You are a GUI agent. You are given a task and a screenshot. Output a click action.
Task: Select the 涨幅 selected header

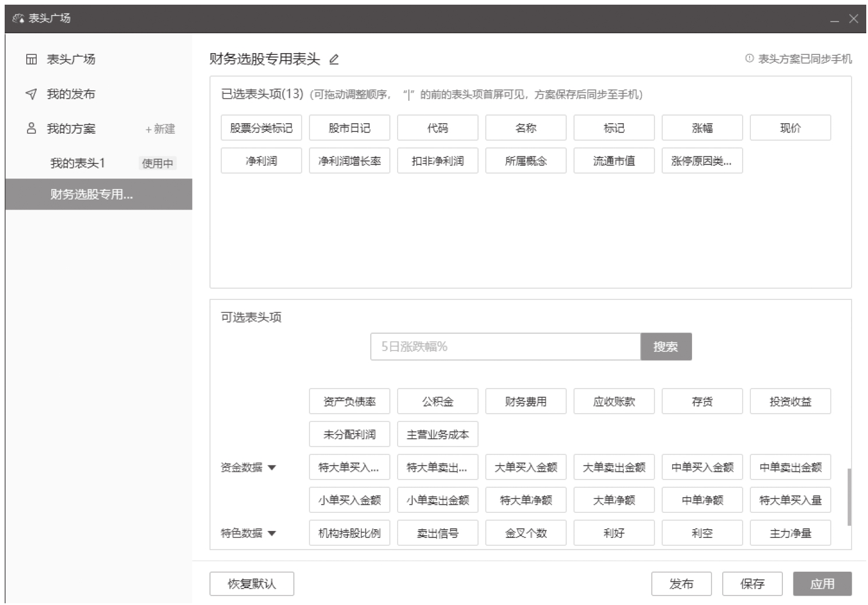(702, 128)
